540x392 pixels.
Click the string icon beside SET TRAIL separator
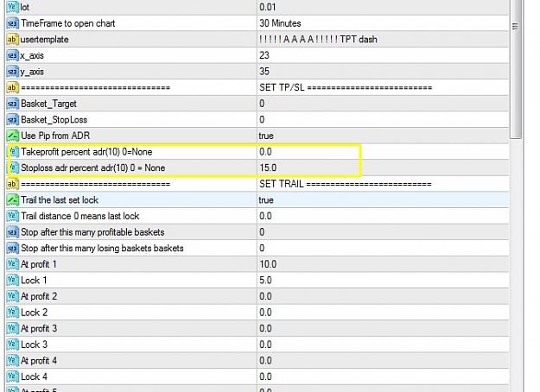click(x=12, y=184)
